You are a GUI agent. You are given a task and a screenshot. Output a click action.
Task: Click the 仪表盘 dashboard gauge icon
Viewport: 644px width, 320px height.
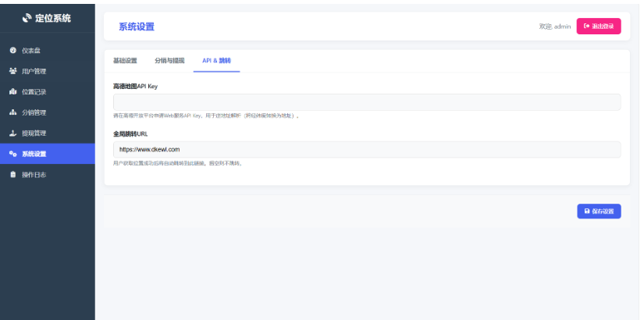12,51
